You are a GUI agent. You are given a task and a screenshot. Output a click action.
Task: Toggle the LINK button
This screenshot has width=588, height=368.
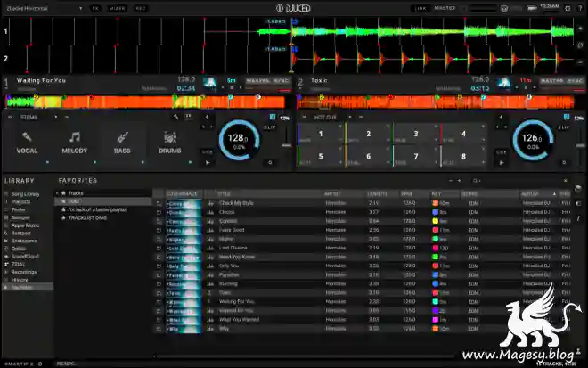tap(421, 8)
